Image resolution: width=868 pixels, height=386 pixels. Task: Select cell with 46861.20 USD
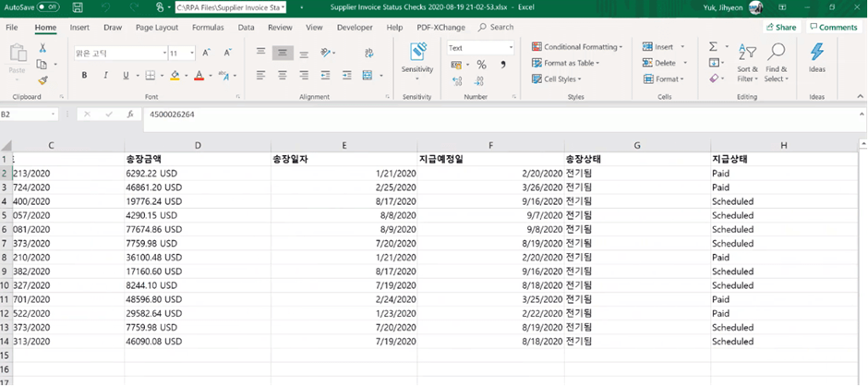[x=198, y=187]
